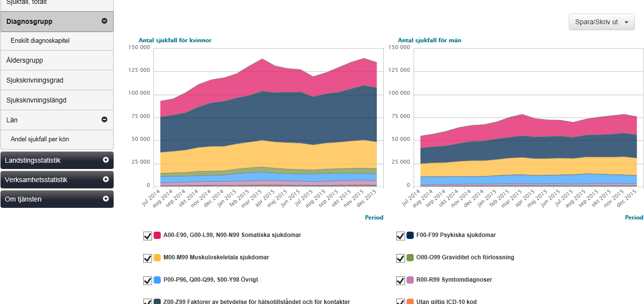Open the Spara/Skriv ut dropdown
Screen dimensions: 644x304
[601, 22]
